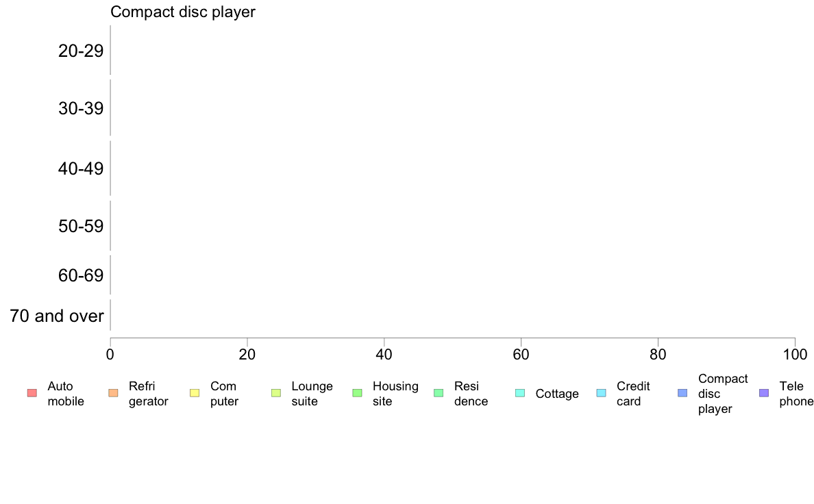814x504 pixels.
Task: Click the 70 and over label
Action: pyautogui.click(x=57, y=316)
